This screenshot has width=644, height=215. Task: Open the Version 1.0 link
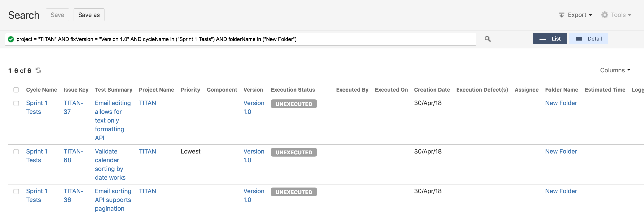[x=254, y=107]
